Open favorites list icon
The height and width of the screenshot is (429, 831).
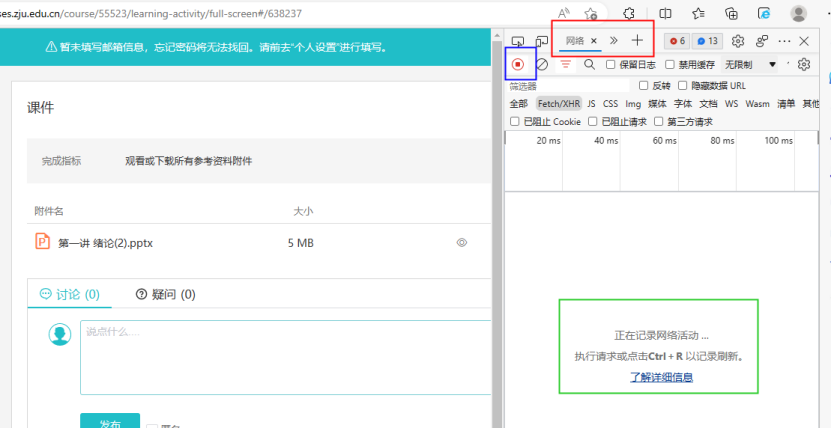(x=699, y=13)
